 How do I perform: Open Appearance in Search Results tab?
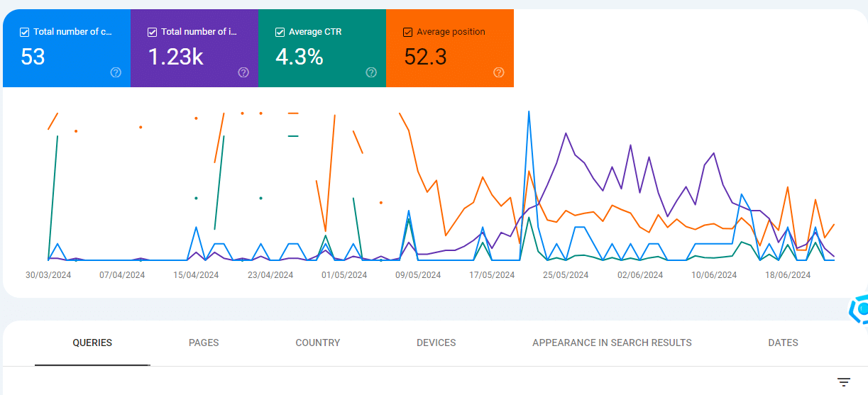point(612,343)
